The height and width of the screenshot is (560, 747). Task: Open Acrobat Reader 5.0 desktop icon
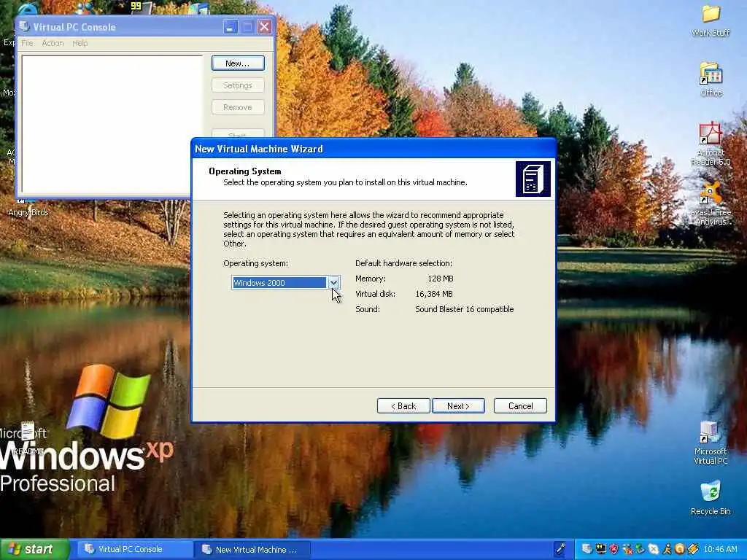point(711,144)
